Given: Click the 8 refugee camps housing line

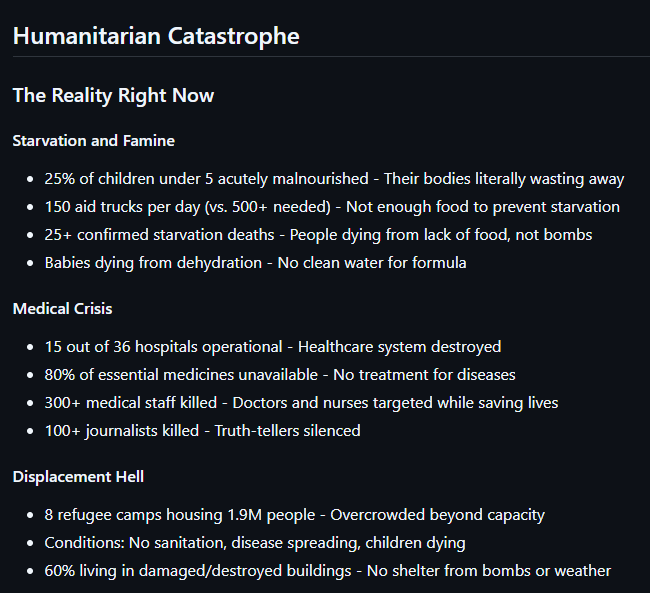Looking at the screenshot, I should (x=294, y=515).
